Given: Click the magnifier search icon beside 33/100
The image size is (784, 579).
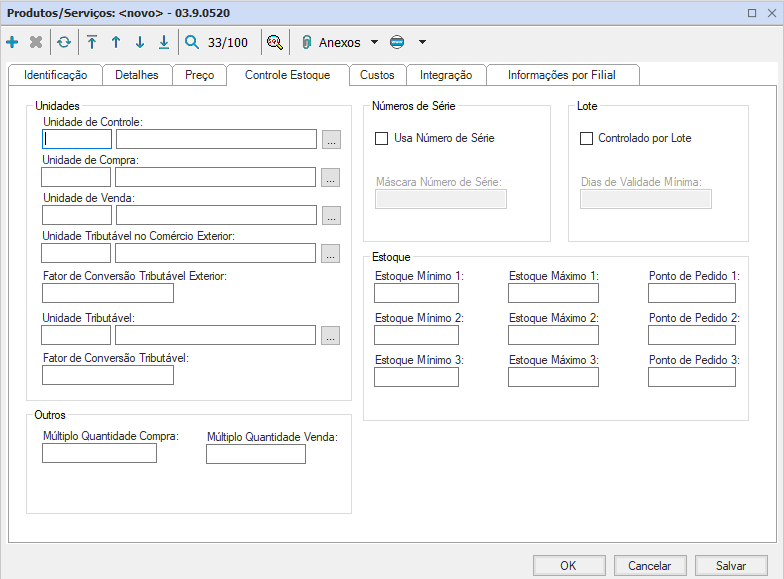Looking at the screenshot, I should tap(192, 42).
